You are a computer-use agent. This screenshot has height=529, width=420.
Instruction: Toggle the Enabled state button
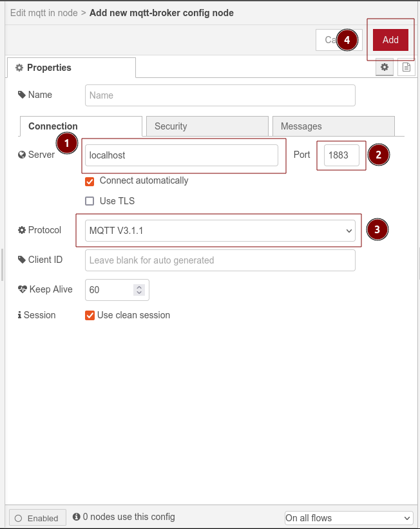pos(37,518)
